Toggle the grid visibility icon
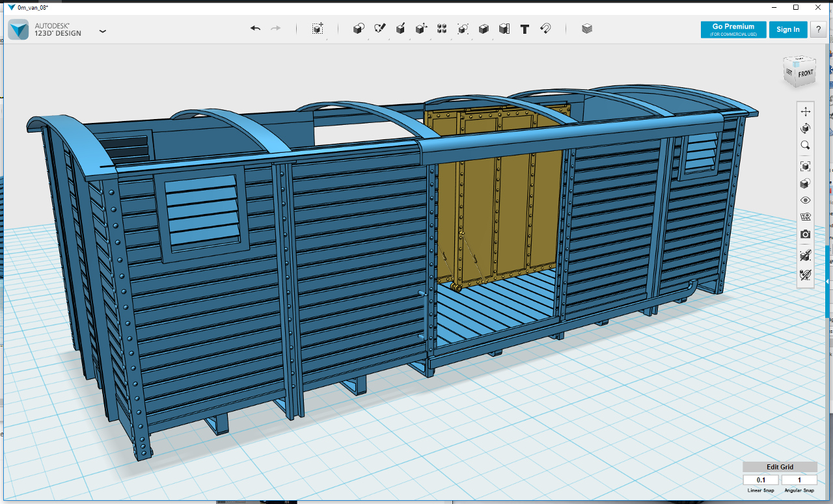Viewport: 833px width, 504px height. pyautogui.click(x=806, y=217)
